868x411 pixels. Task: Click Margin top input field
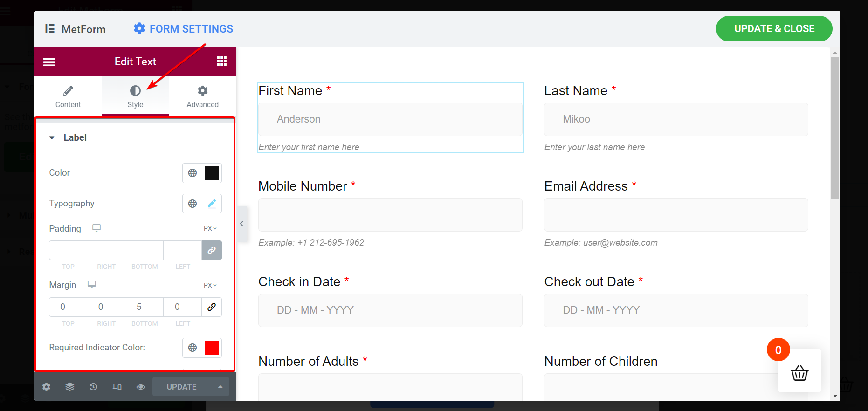coord(68,307)
